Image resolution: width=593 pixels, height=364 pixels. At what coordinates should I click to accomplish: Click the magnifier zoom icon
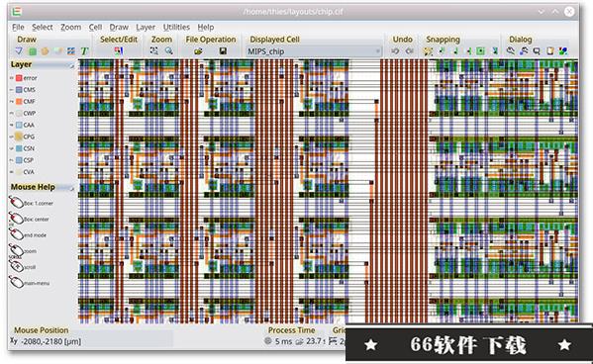pyautogui.click(x=168, y=50)
